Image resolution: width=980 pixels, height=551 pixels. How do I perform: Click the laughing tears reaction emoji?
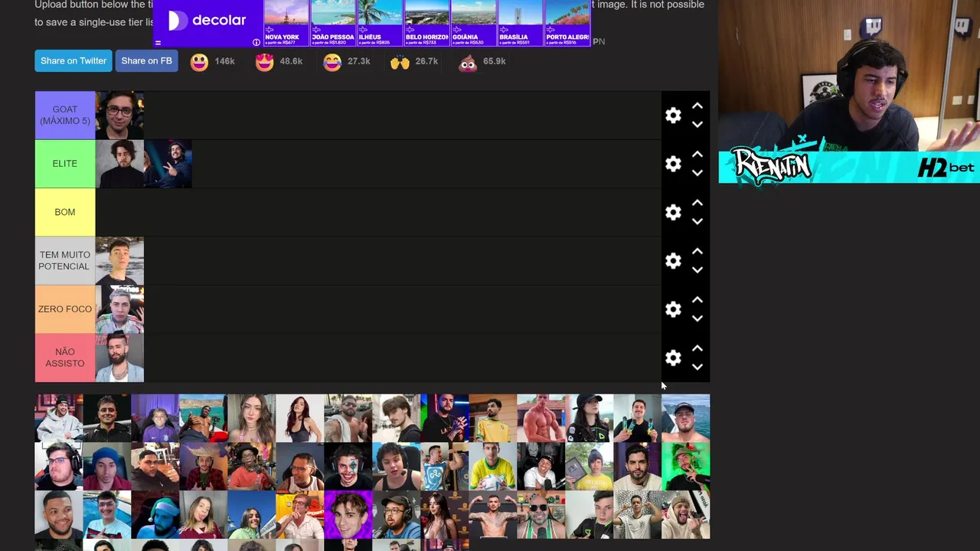[x=332, y=62]
